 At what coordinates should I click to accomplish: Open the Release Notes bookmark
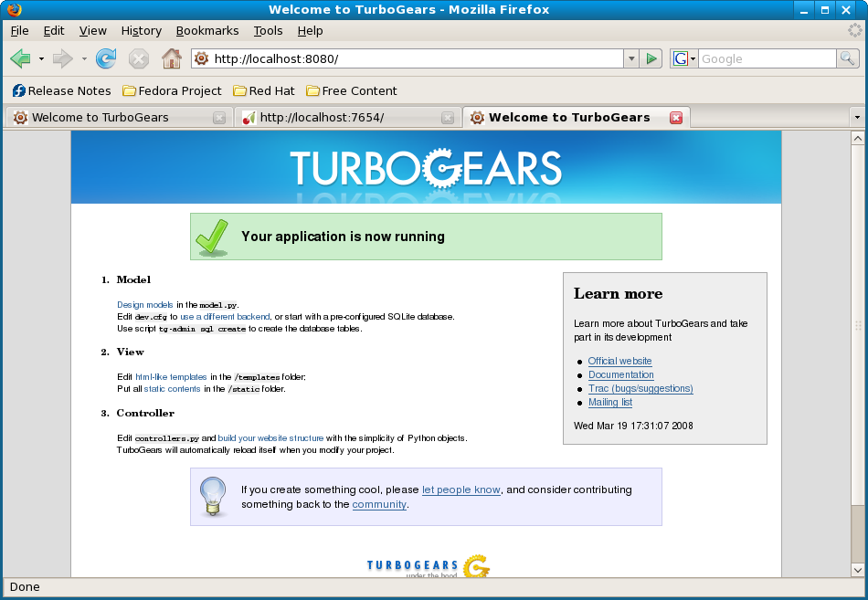[61, 90]
